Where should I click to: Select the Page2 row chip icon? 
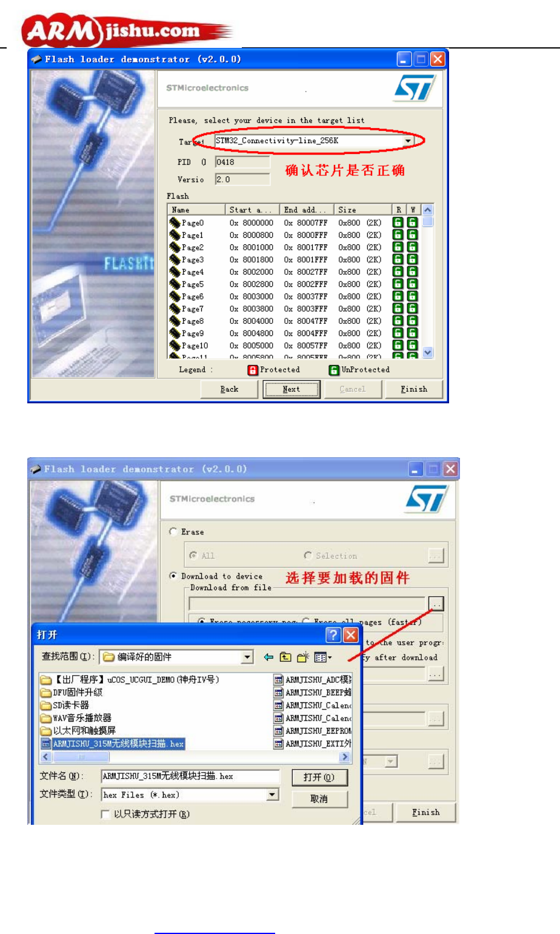click(x=175, y=247)
